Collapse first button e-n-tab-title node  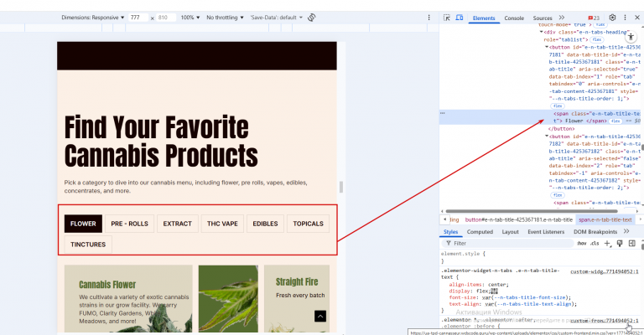click(x=547, y=47)
